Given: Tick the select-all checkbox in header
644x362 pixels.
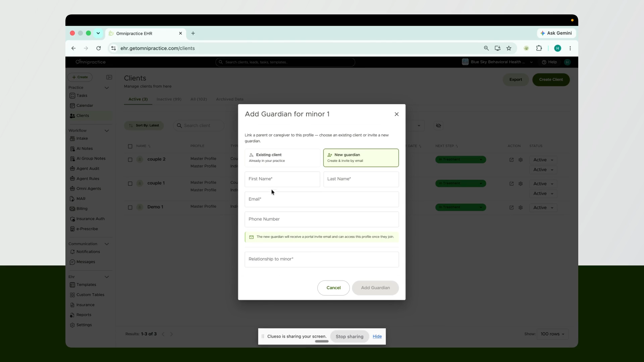Looking at the screenshot, I should (130, 146).
